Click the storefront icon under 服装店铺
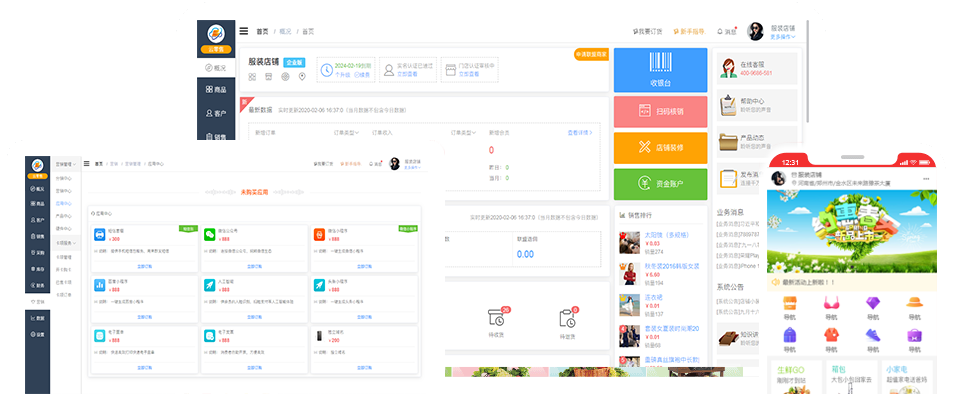 (269, 76)
